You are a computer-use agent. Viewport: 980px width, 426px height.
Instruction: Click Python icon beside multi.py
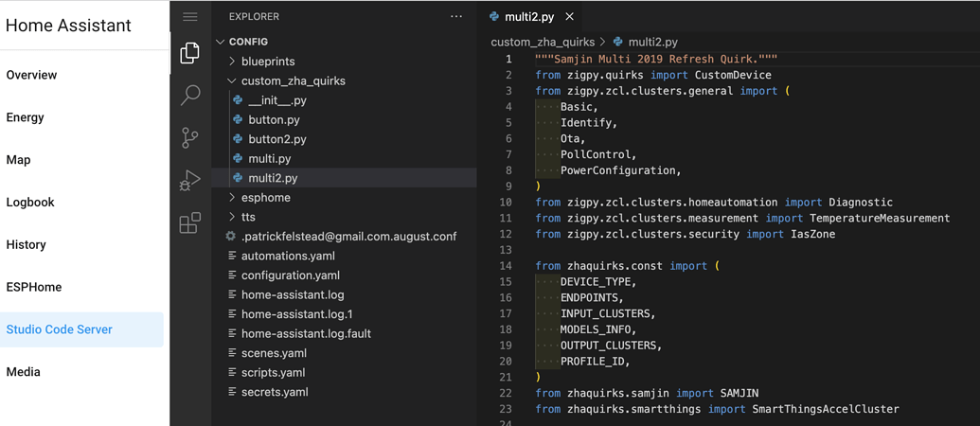pyautogui.click(x=238, y=159)
